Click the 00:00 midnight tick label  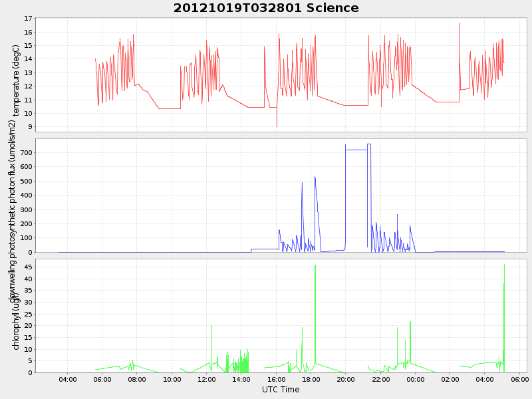click(415, 380)
